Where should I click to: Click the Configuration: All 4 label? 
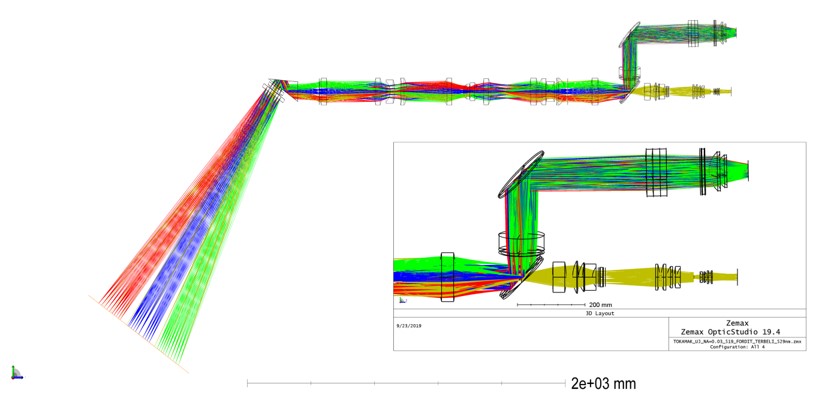click(x=737, y=348)
